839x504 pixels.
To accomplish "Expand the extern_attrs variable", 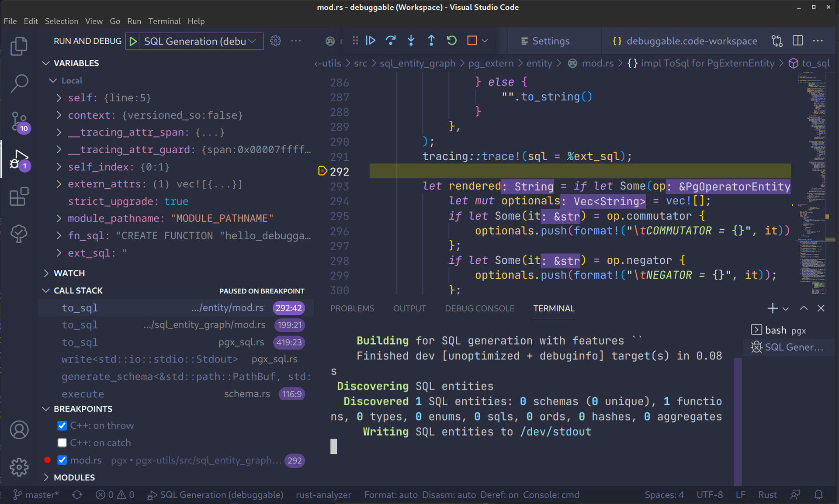I will (x=59, y=184).
